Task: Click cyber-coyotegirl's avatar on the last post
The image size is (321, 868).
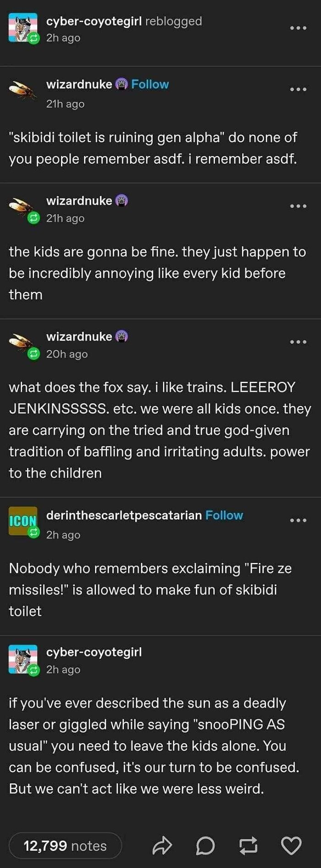Action: (x=22, y=660)
